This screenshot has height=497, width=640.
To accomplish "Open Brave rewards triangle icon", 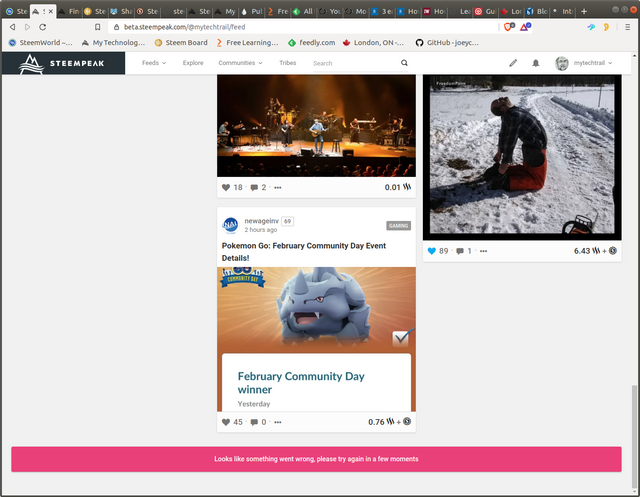I will coord(524,27).
